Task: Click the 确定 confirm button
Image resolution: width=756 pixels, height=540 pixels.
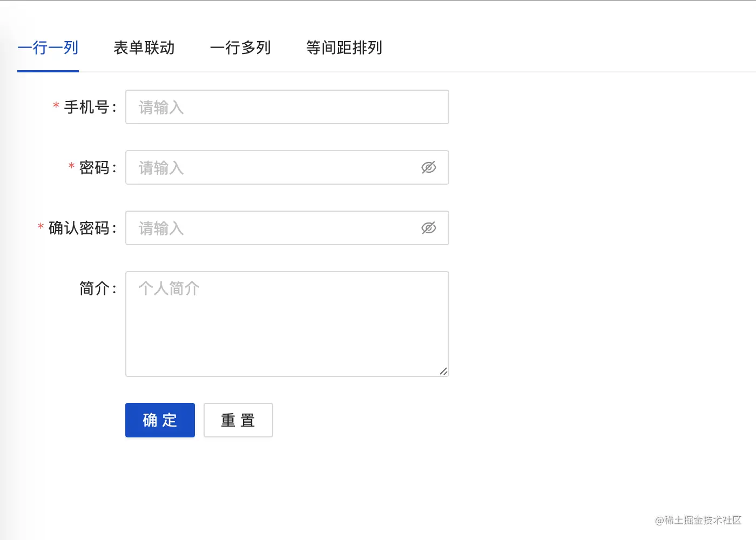Action: pyautogui.click(x=160, y=420)
